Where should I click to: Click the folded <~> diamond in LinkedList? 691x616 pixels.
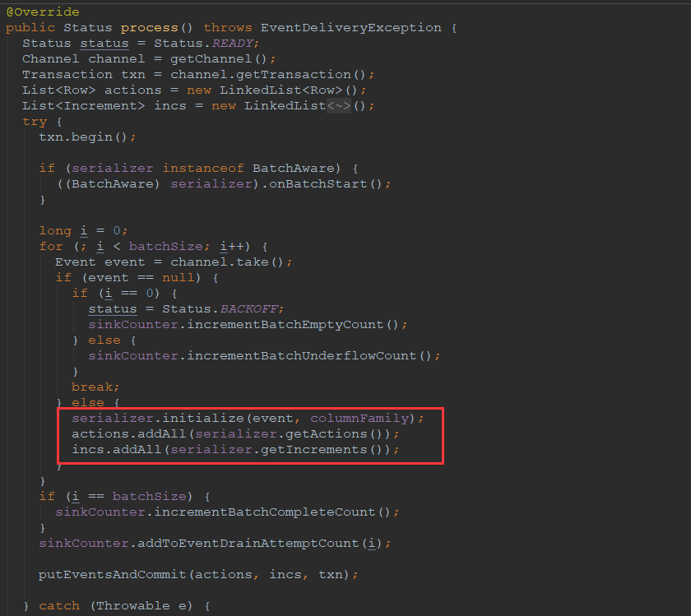(339, 106)
